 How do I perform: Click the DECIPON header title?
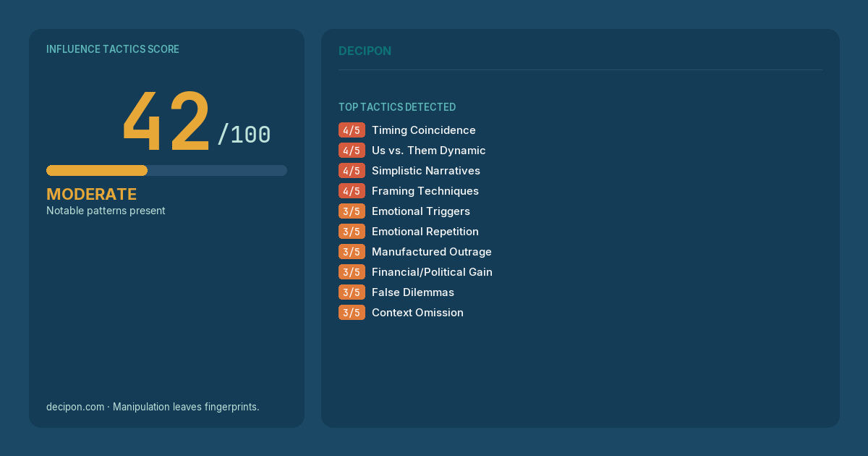(365, 51)
